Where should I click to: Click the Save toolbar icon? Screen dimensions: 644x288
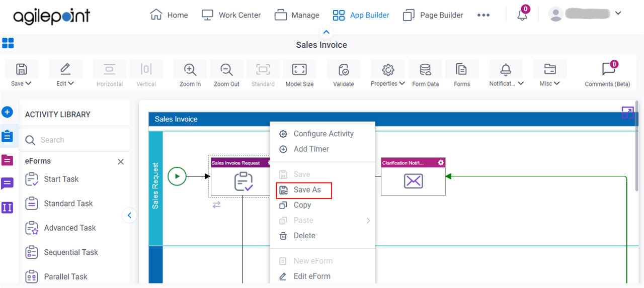[21, 69]
